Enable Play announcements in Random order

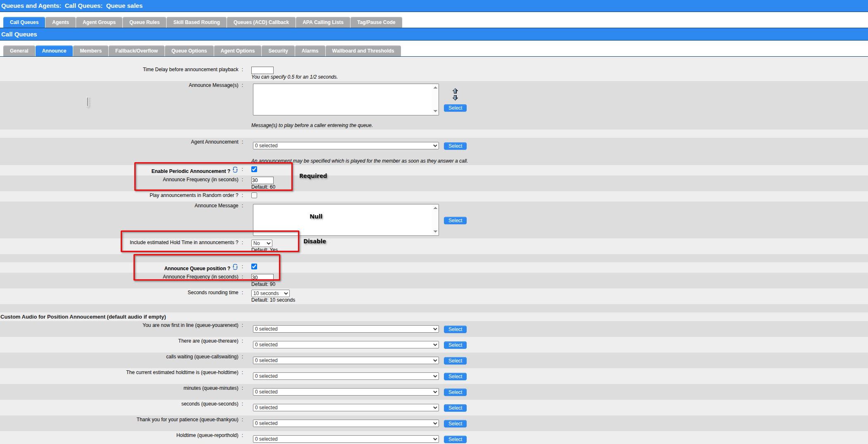click(254, 195)
